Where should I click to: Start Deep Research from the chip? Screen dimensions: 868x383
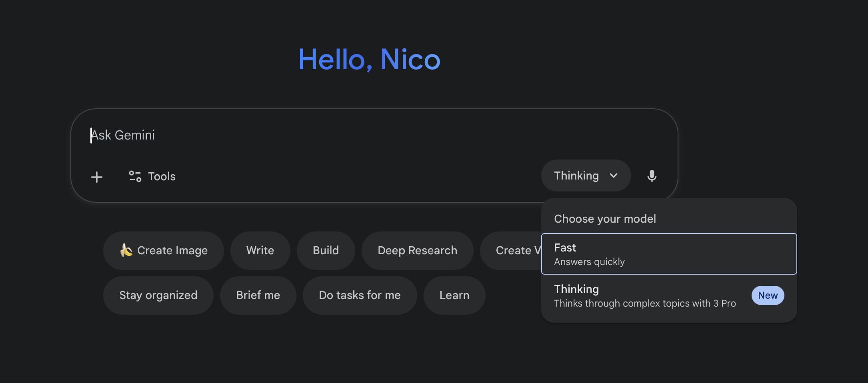point(417,250)
